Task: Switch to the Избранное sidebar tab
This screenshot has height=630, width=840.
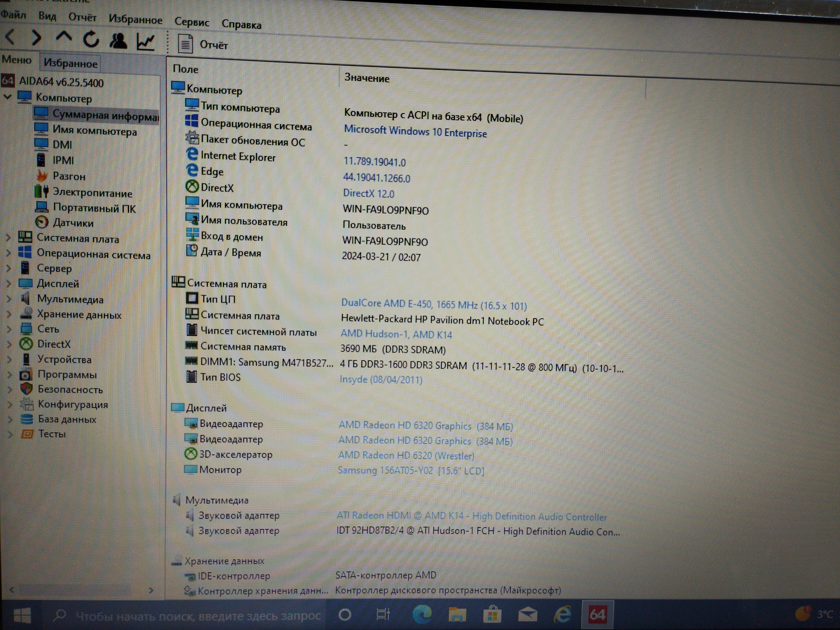Action: [70, 63]
